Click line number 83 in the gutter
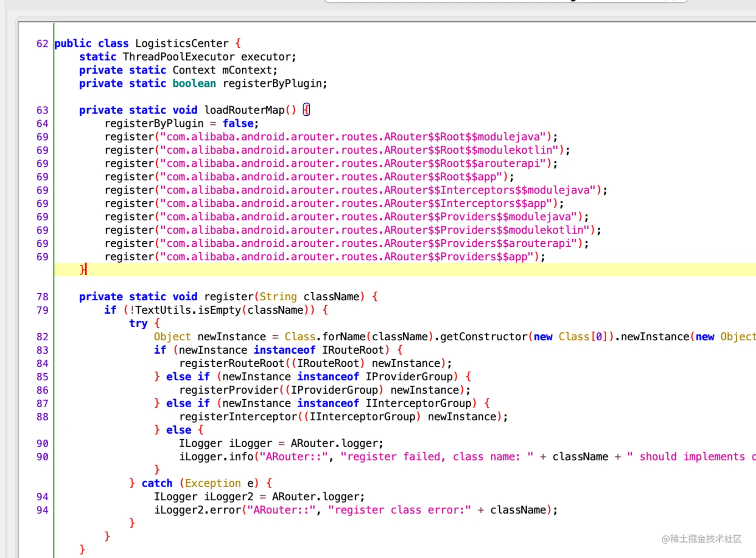The height and width of the screenshot is (558, 756). pyautogui.click(x=42, y=350)
